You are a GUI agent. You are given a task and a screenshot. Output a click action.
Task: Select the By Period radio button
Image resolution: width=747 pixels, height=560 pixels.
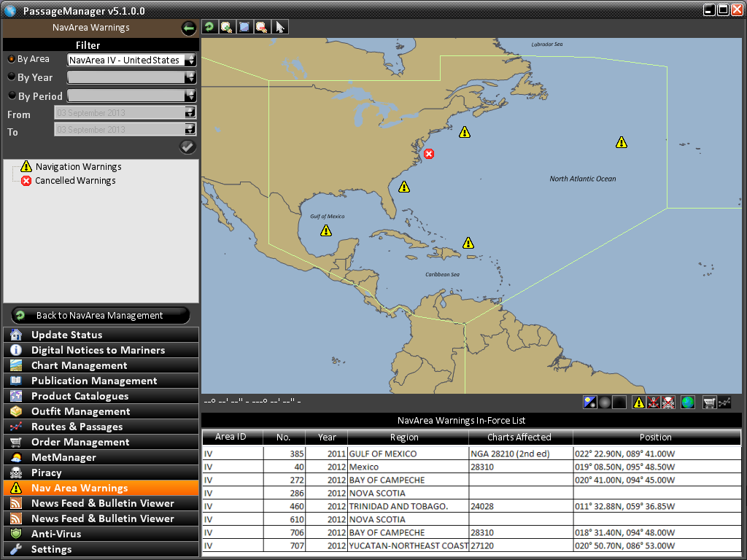(12, 96)
